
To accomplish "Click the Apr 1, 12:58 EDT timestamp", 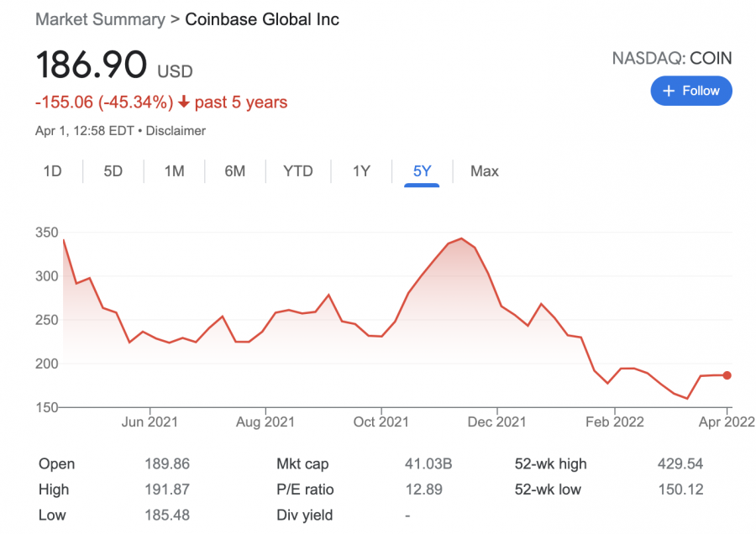I will coord(84,131).
